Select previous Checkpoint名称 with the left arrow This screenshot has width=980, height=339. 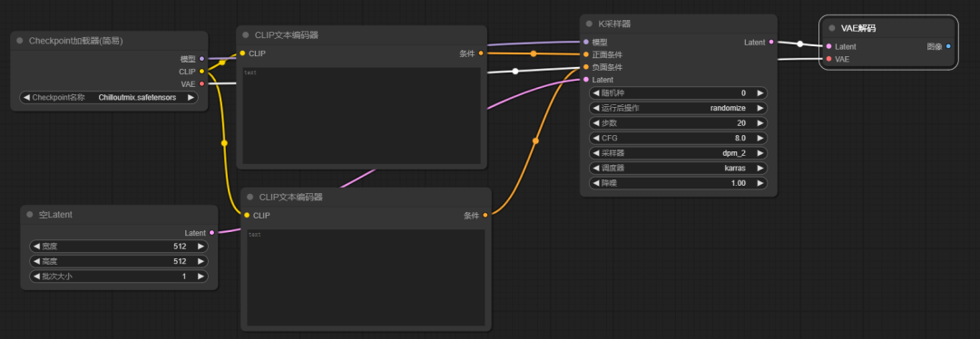click(x=26, y=97)
